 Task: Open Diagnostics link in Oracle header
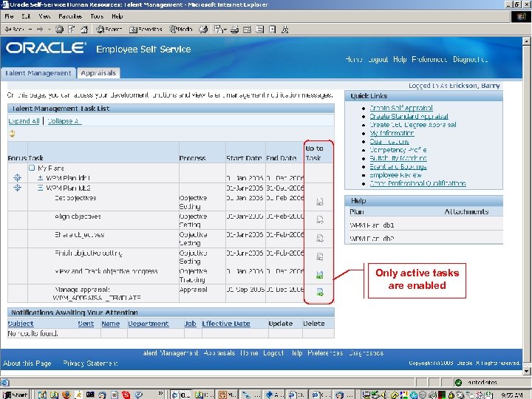pyautogui.click(x=471, y=59)
